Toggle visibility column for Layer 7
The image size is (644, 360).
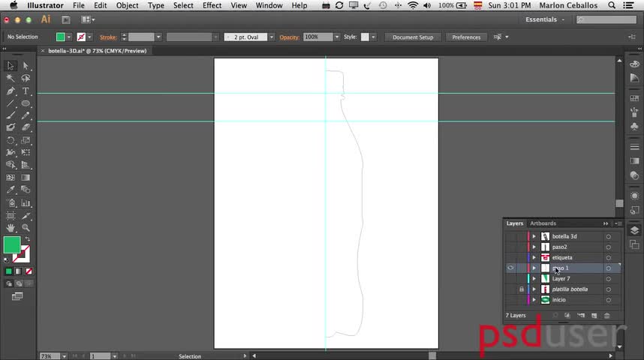510,279
